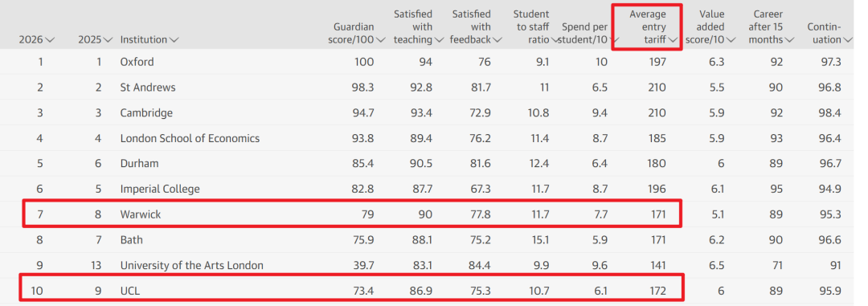The image size is (868, 306).
Task: Click the Institution sort chevron
Action: (174, 40)
